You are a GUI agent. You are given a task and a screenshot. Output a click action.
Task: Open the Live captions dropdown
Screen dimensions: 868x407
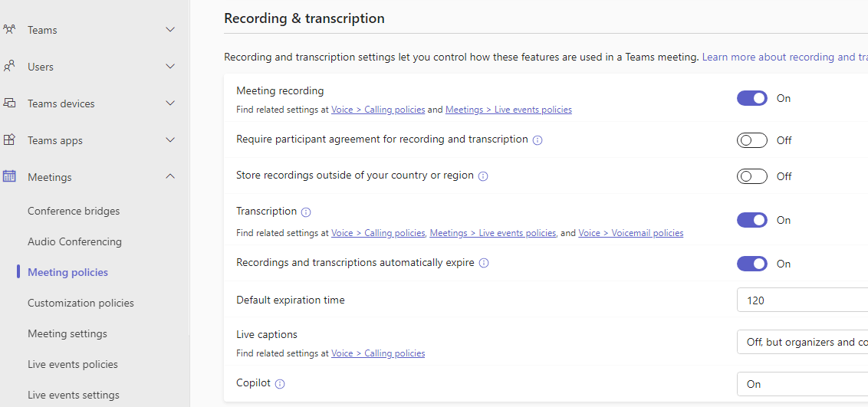pos(801,342)
